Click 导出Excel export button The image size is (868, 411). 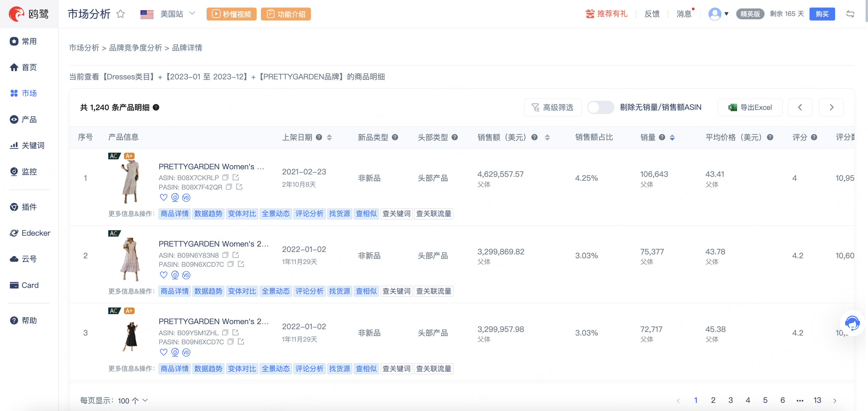pyautogui.click(x=750, y=107)
